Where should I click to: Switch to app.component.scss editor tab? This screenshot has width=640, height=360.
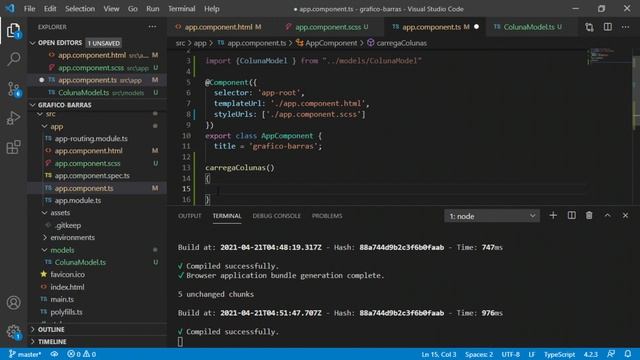point(327,27)
